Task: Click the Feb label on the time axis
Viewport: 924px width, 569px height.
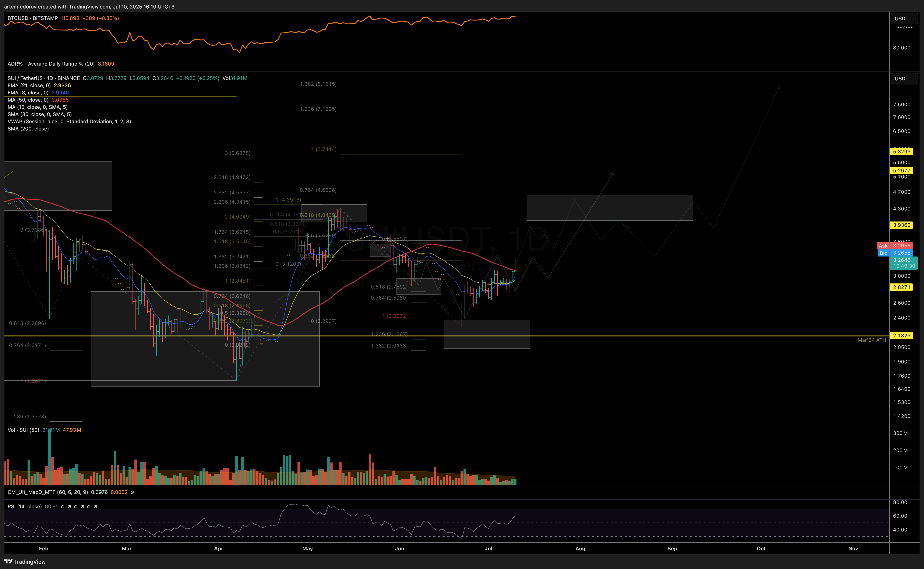Action: (x=44, y=549)
